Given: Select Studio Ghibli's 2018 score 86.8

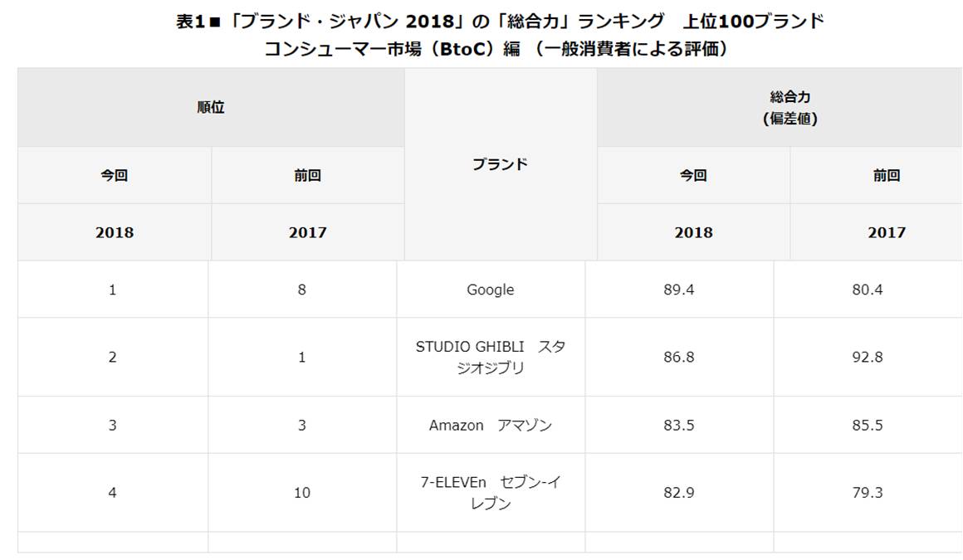Looking at the screenshot, I should tap(678, 357).
